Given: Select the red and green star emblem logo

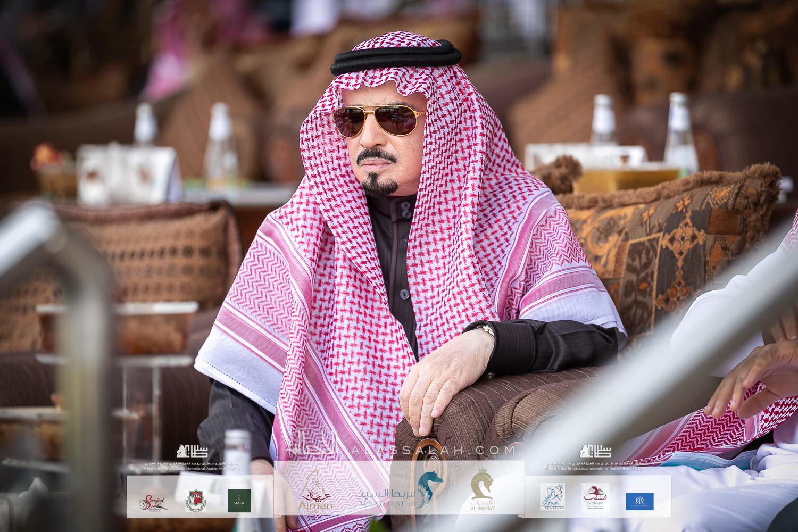Looking at the screenshot, I should (196, 501).
